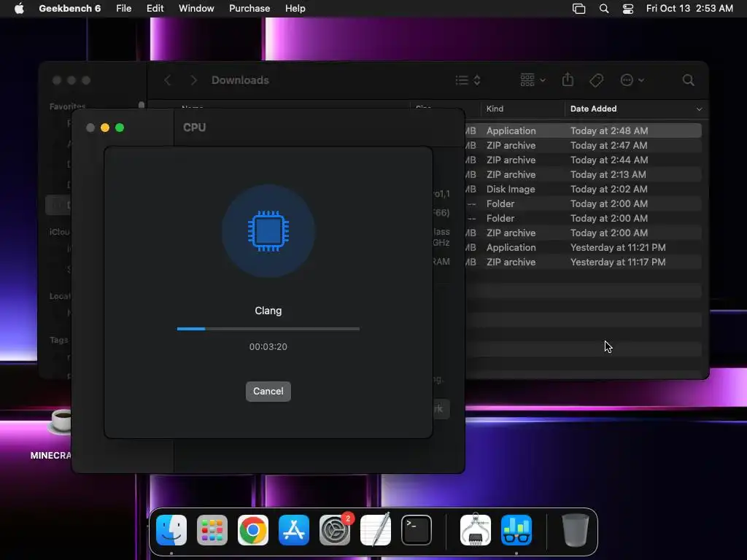Open Google Chrome from the Dock
Image resolution: width=747 pixels, height=560 pixels.
pos(253,530)
